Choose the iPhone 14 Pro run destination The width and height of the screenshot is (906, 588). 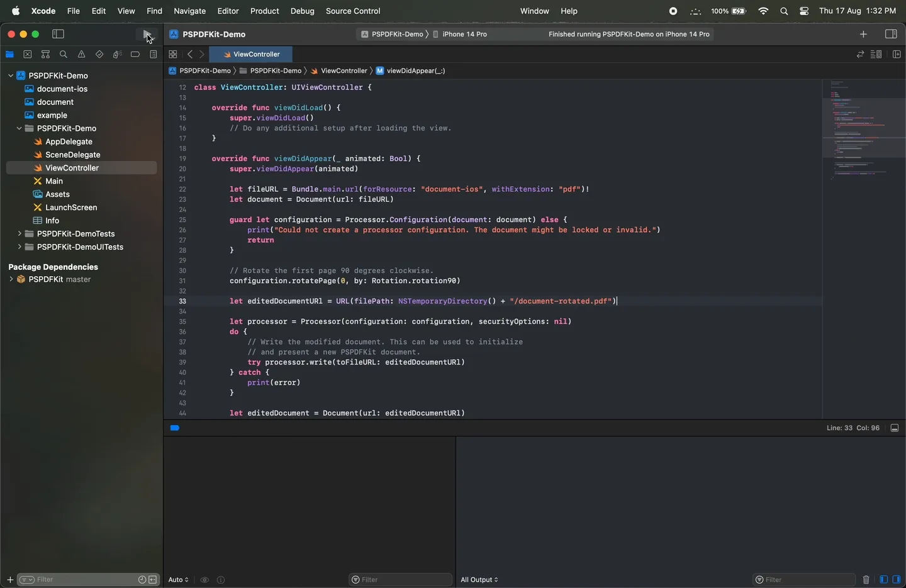click(460, 34)
